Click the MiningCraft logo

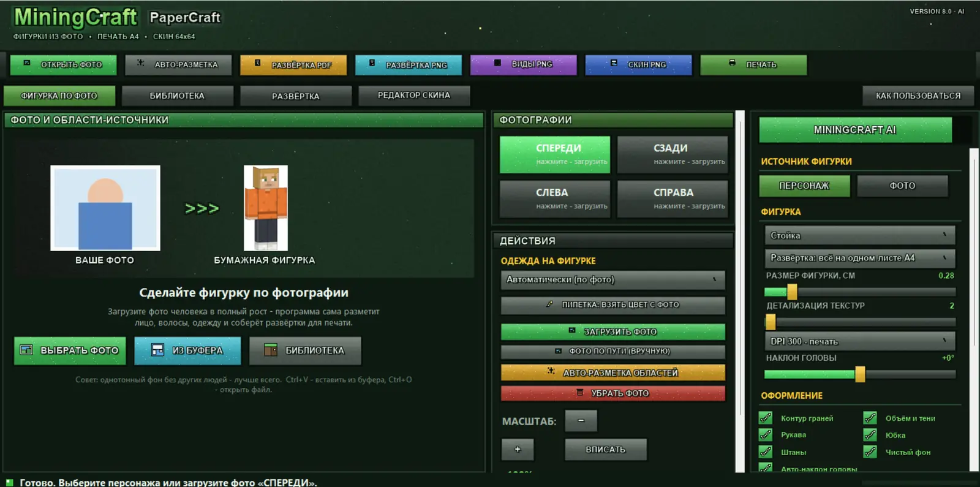pyautogui.click(x=75, y=18)
